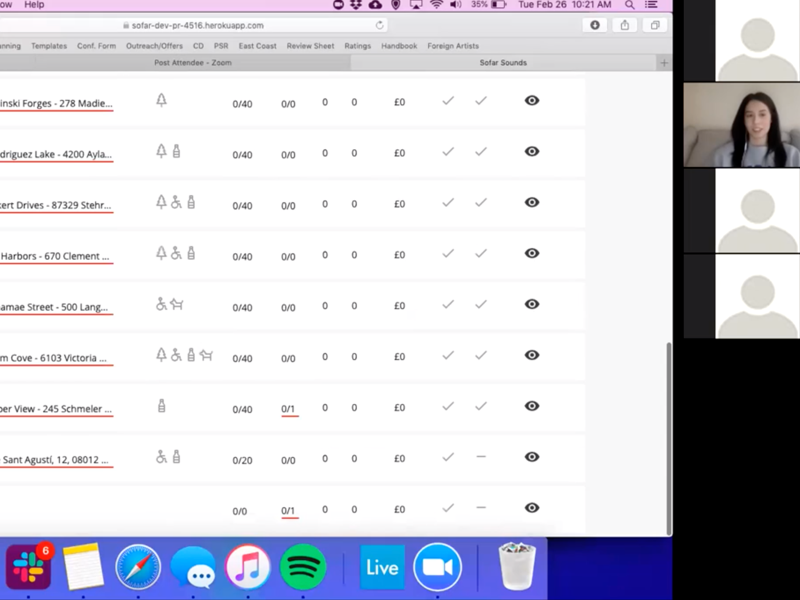Open East Coast bookmark

[x=258, y=46]
